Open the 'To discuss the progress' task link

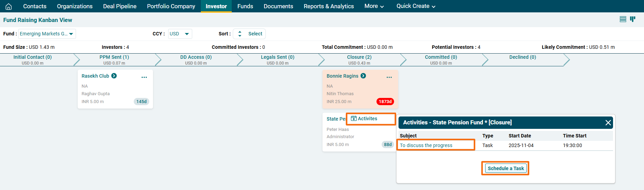[x=426, y=145]
